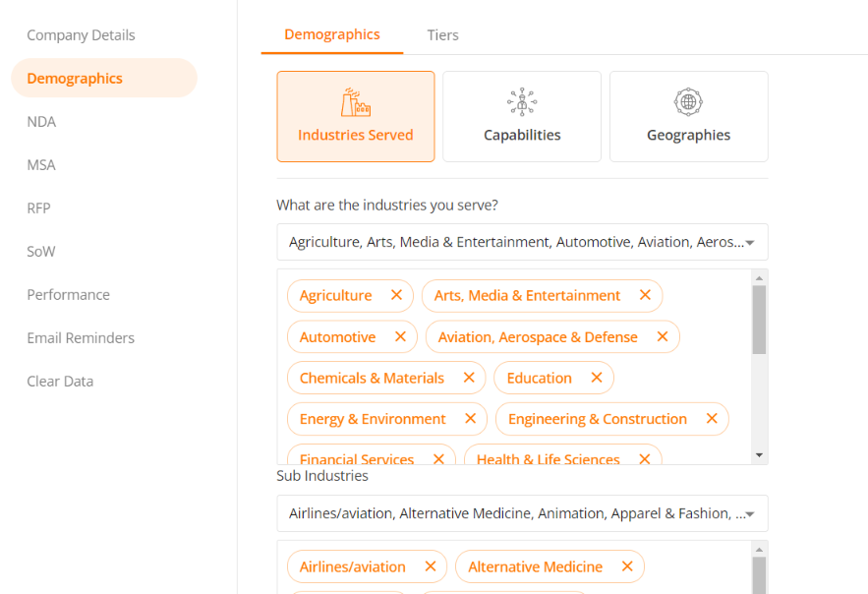Remove the Arts, Media & Entertainment tag

(x=645, y=295)
